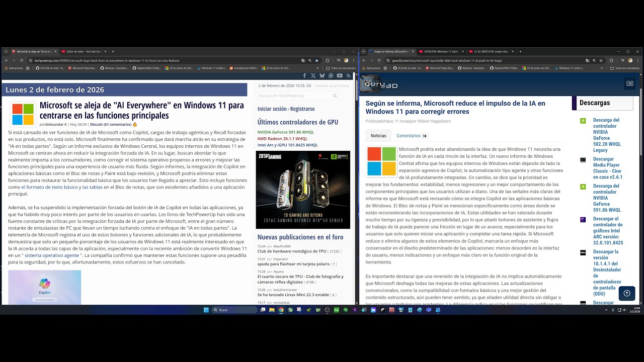Open extensions puzzle icon in right browser window
The height and width of the screenshot is (362, 644).
coord(611,60)
